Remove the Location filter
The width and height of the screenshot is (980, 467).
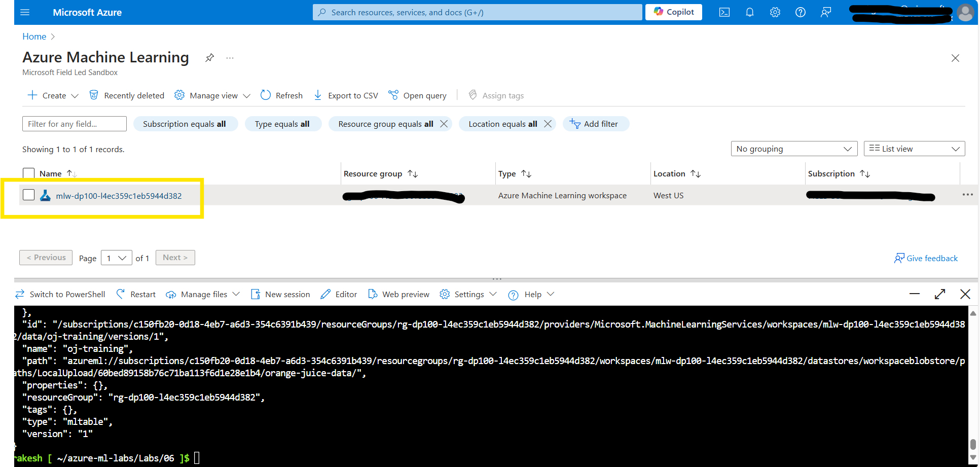tap(548, 124)
